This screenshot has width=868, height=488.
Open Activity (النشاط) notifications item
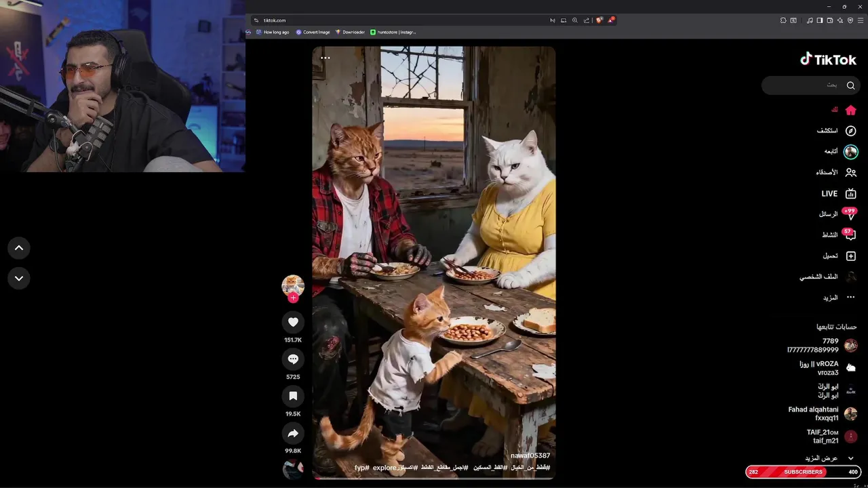[x=839, y=235]
